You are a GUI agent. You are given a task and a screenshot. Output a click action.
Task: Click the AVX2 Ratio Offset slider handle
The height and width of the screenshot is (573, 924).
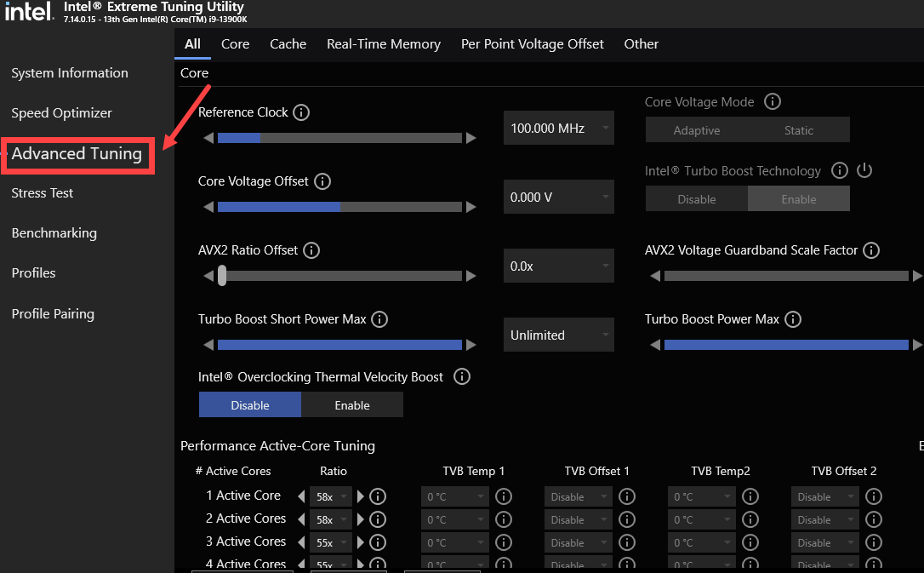(222, 276)
